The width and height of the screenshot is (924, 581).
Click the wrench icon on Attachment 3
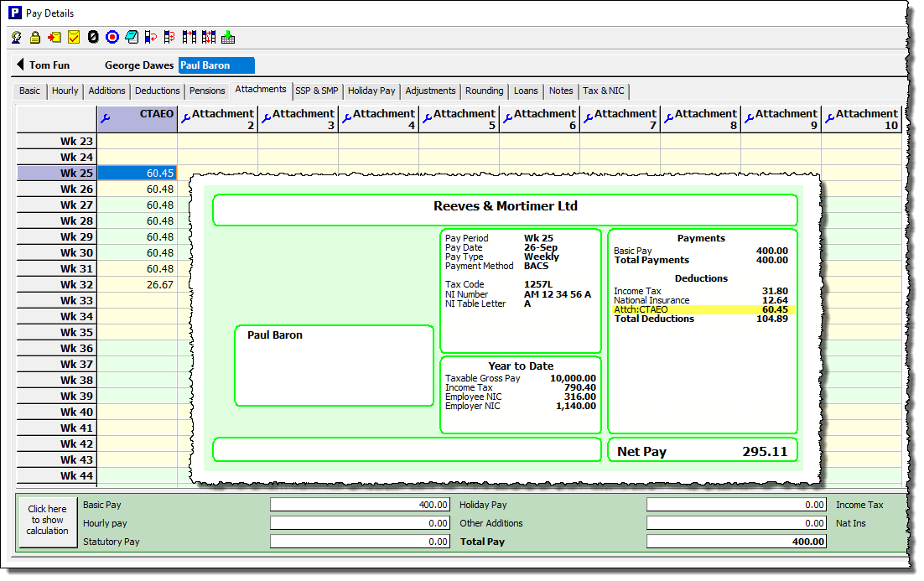click(x=267, y=118)
